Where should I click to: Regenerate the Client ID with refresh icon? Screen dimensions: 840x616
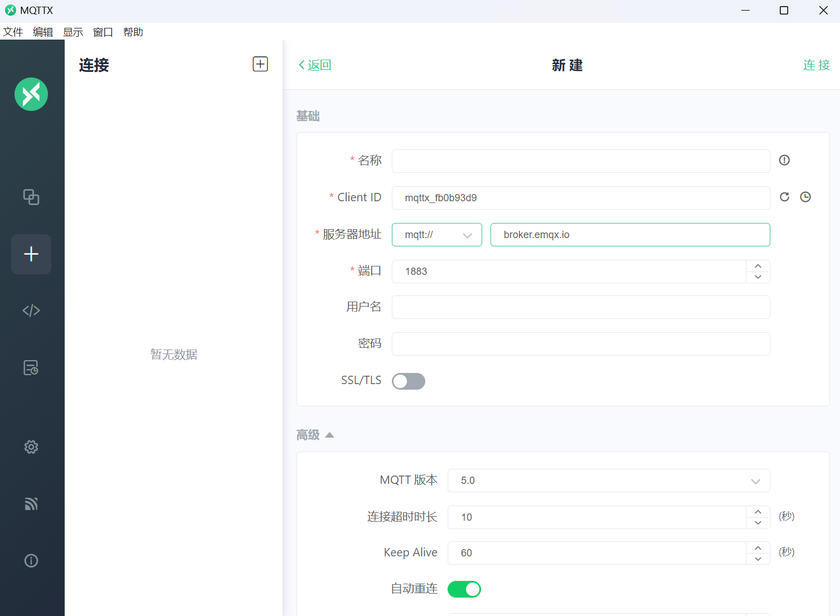tap(784, 197)
